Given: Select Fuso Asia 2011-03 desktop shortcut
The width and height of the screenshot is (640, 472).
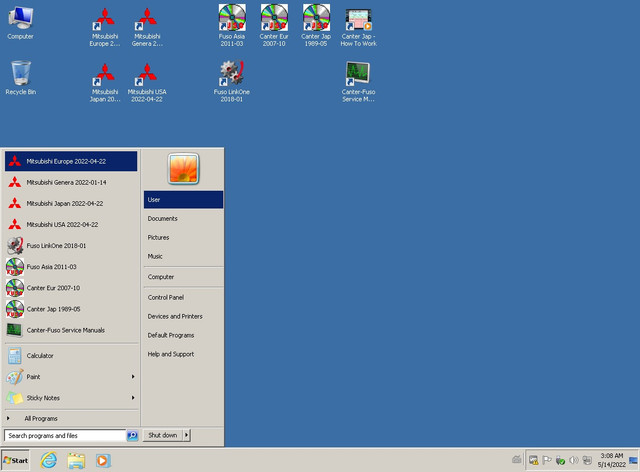Looking at the screenshot, I should click(x=232, y=25).
